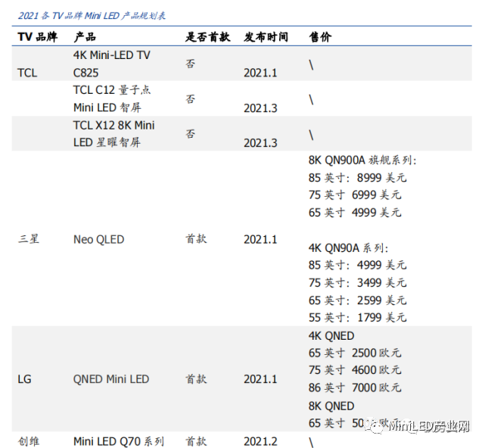This screenshot has height=448, width=485.
Task: Select the '售价' column header
Action: pos(320,37)
